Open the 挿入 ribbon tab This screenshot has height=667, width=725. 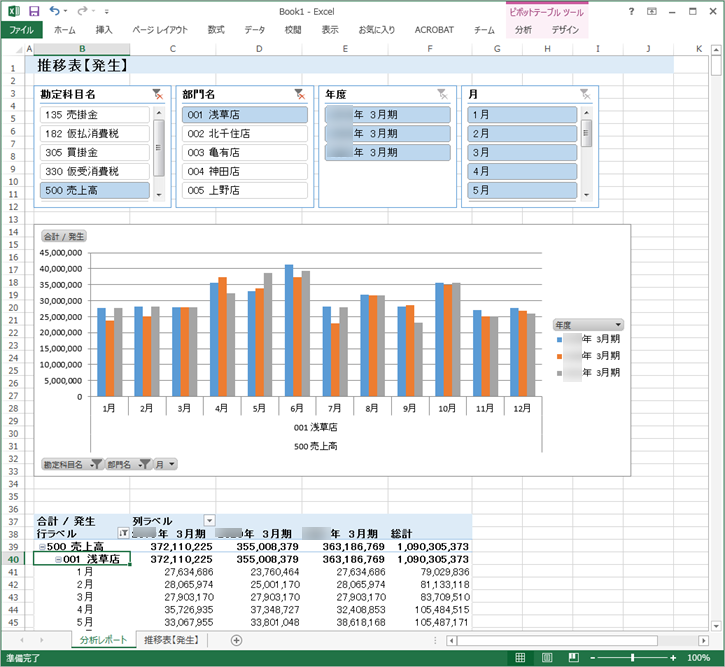coord(104,30)
